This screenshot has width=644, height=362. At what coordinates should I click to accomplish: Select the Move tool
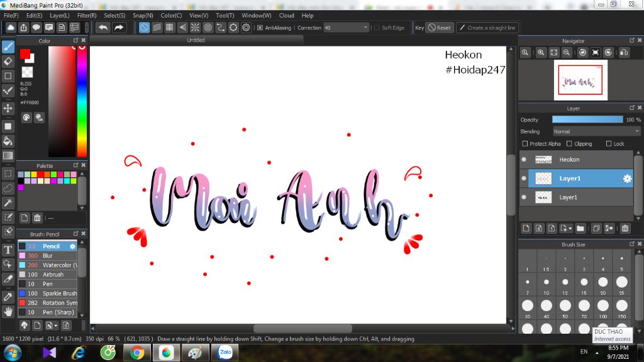click(x=8, y=108)
